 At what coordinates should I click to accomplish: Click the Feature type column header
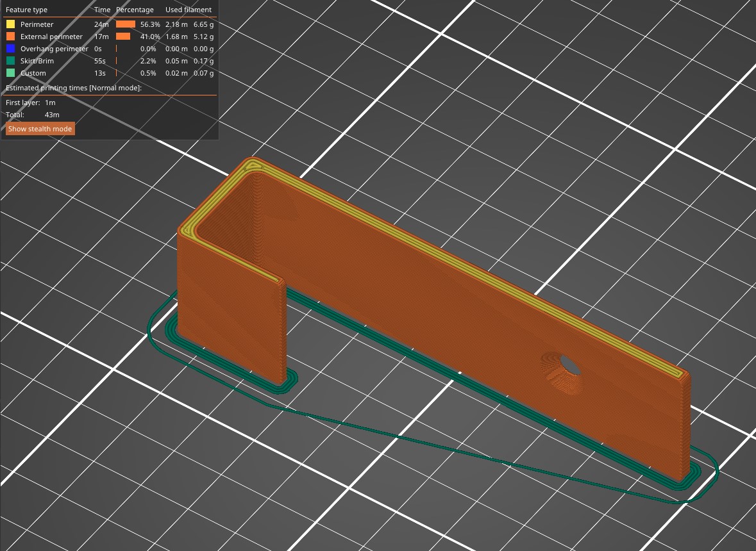26,10
